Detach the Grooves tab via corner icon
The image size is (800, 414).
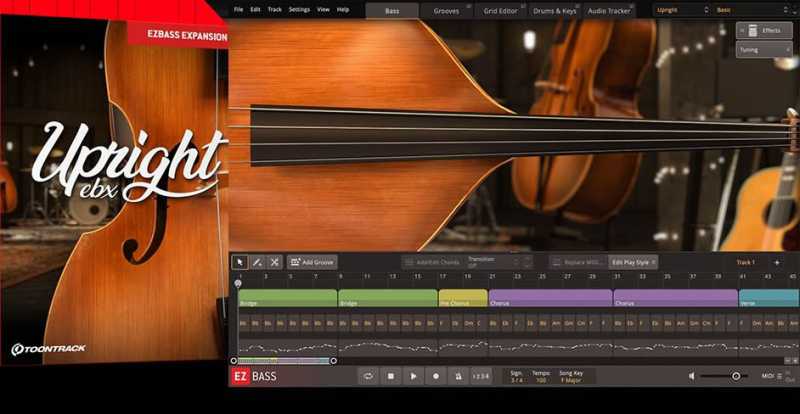point(468,6)
